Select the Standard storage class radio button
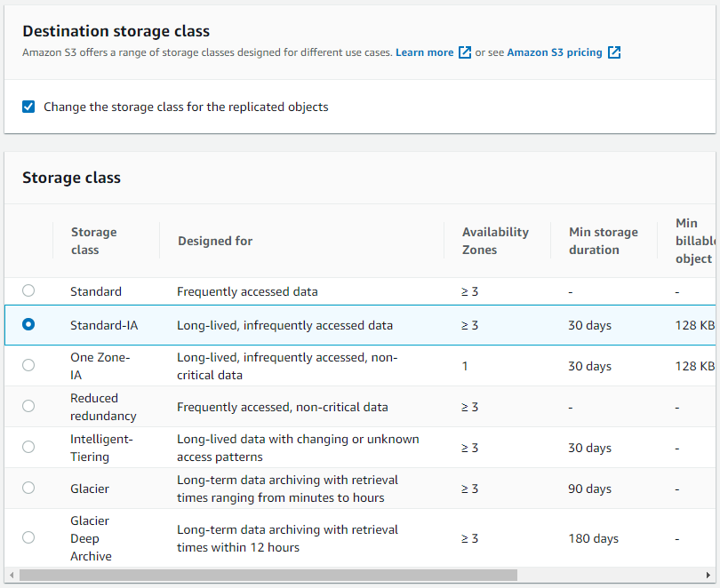Screen dimensions: 720x588 pos(28,290)
